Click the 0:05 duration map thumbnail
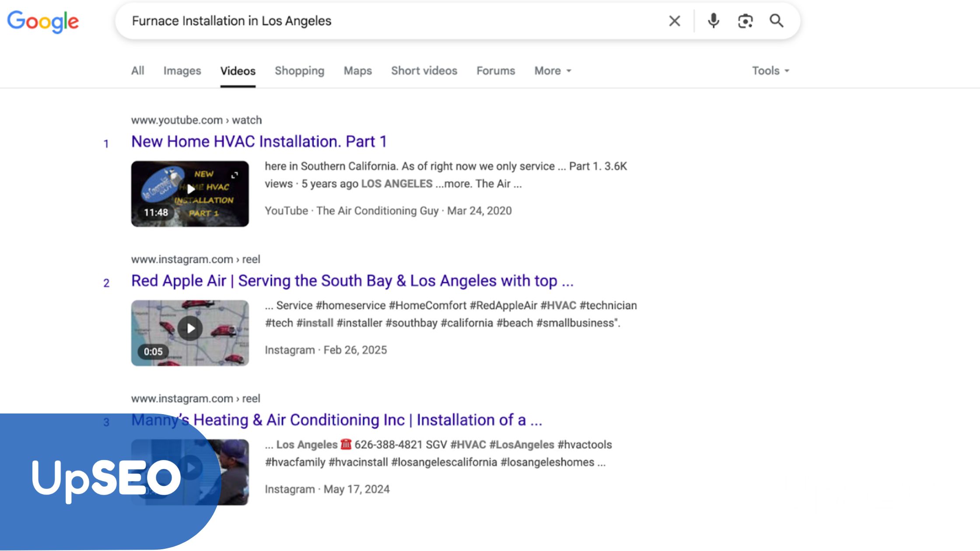 click(190, 333)
